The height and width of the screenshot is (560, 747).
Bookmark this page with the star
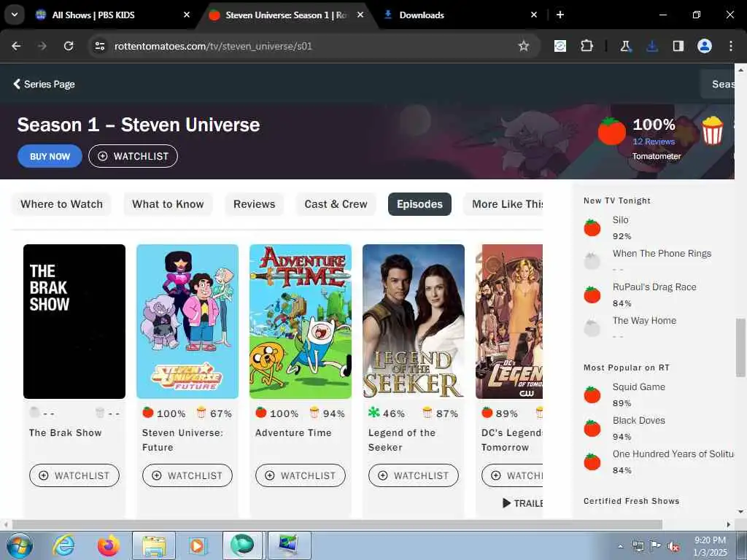[x=524, y=46]
